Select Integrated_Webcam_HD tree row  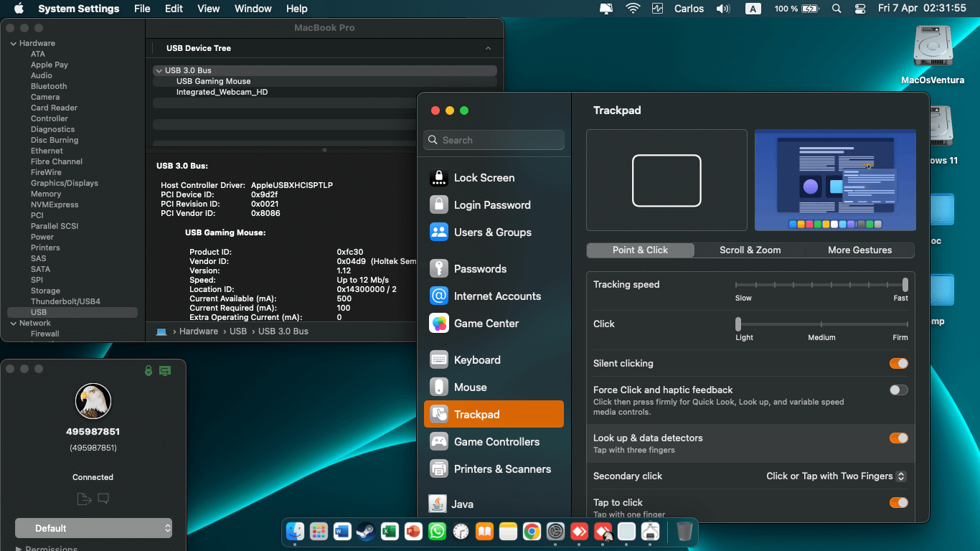tap(325, 93)
